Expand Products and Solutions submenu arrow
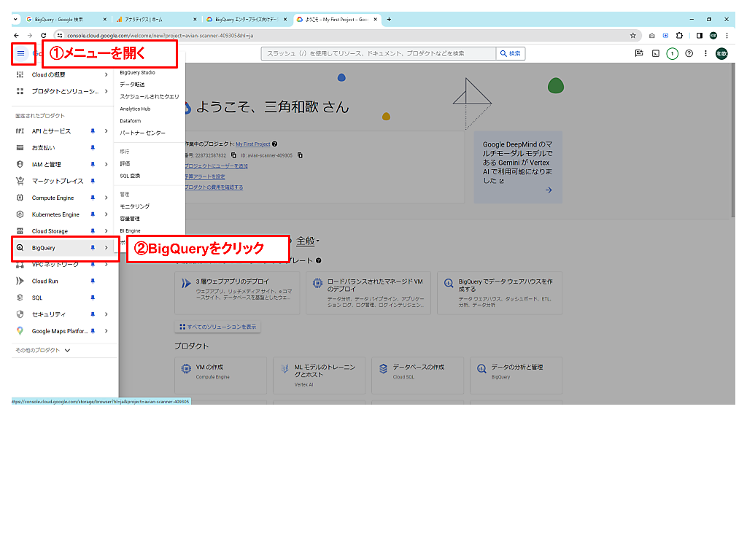This screenshot has height=560, width=747. (x=107, y=91)
